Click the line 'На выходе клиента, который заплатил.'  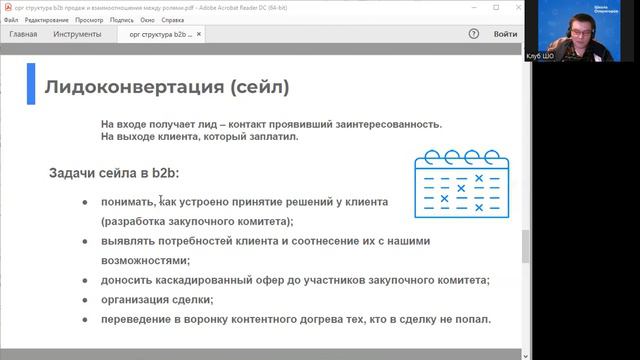pos(200,136)
